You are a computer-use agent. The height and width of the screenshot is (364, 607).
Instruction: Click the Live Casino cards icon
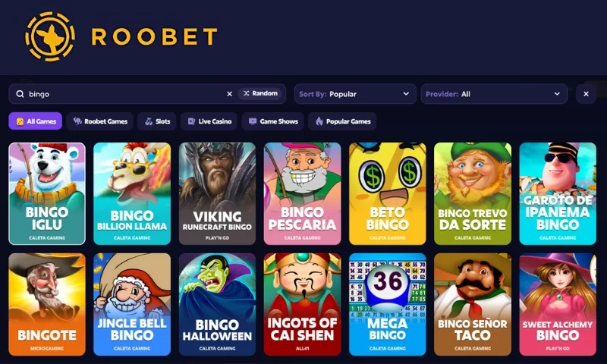coord(191,121)
